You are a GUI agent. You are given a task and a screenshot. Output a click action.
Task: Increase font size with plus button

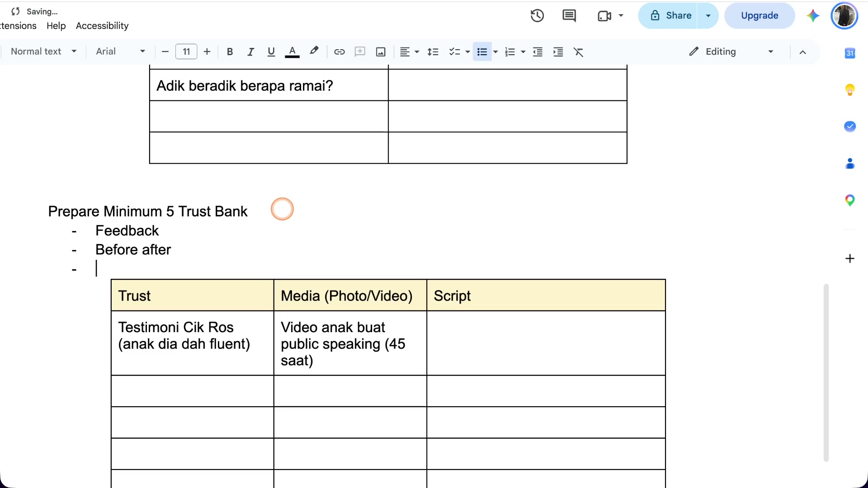pyautogui.click(x=207, y=52)
